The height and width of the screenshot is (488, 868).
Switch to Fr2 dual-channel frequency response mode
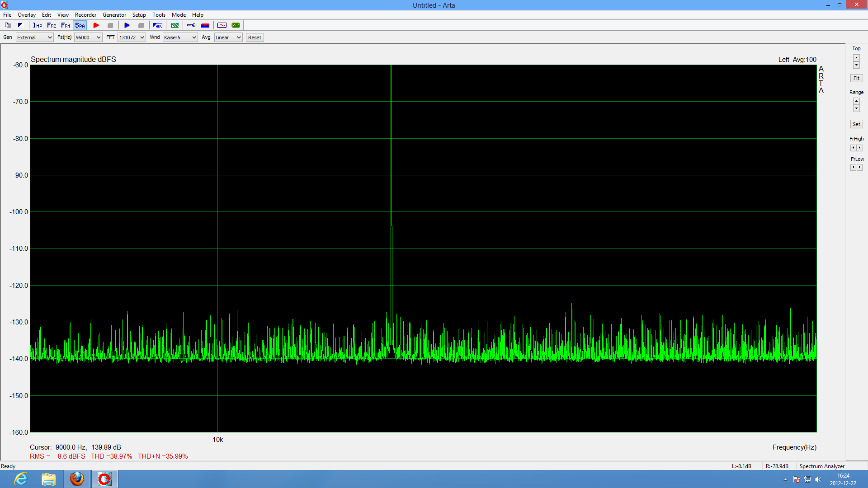pyautogui.click(x=52, y=25)
